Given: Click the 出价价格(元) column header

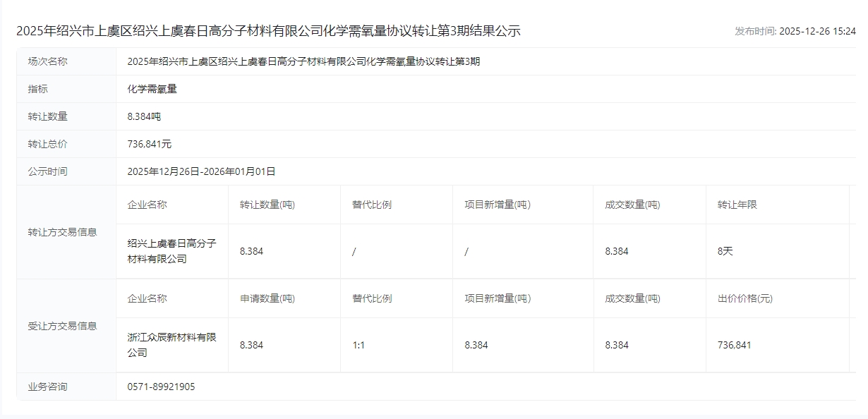Looking at the screenshot, I should 745,298.
